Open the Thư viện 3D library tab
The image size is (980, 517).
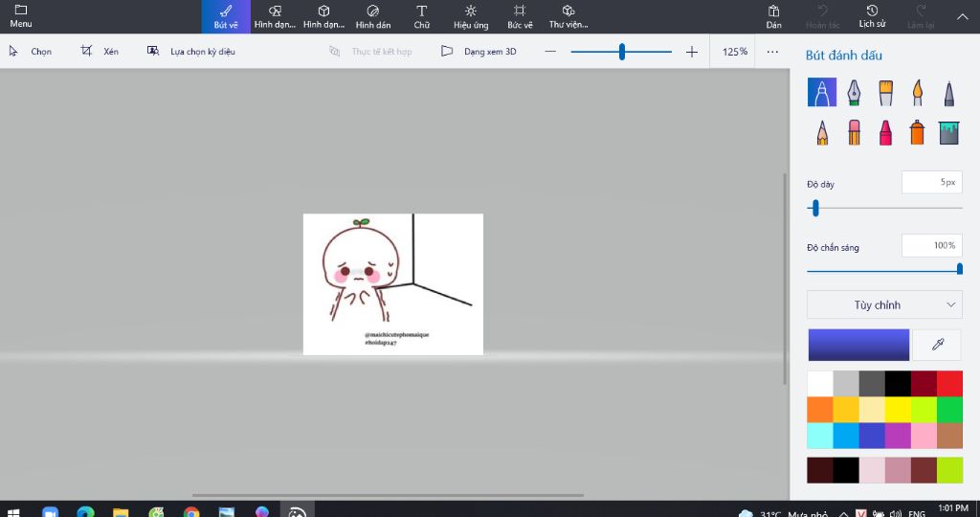[x=568, y=17]
